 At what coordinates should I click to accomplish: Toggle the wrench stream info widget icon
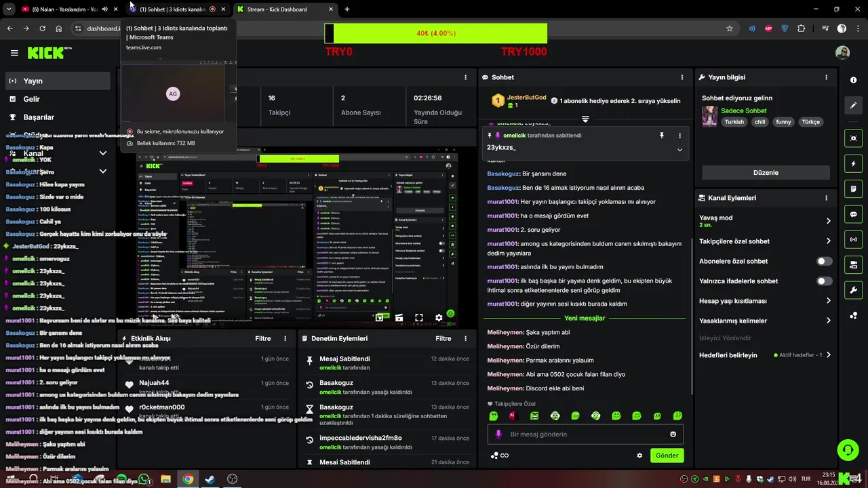click(x=853, y=290)
